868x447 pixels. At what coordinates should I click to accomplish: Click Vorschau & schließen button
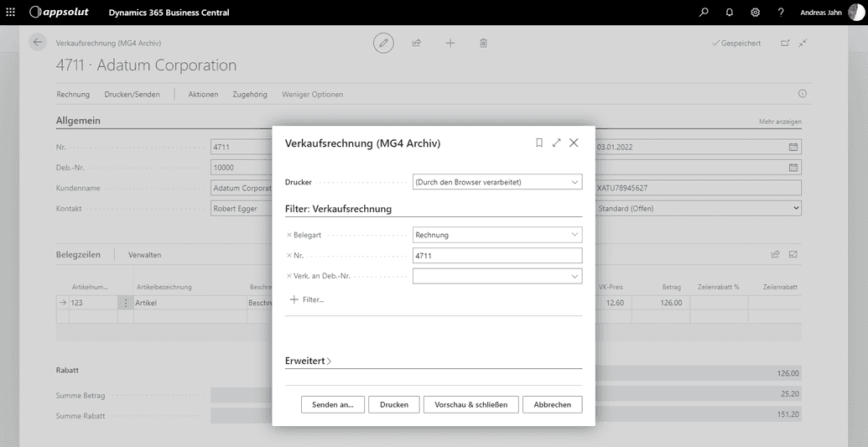[470, 404]
